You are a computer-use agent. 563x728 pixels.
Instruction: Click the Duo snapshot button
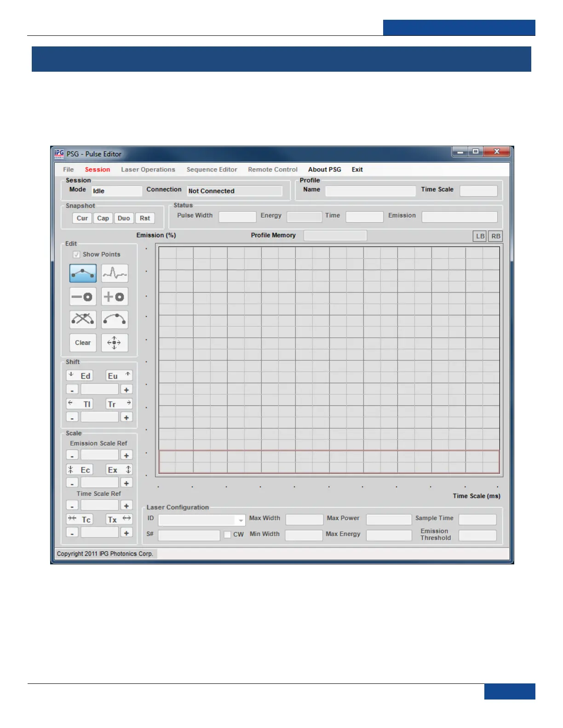[124, 218]
